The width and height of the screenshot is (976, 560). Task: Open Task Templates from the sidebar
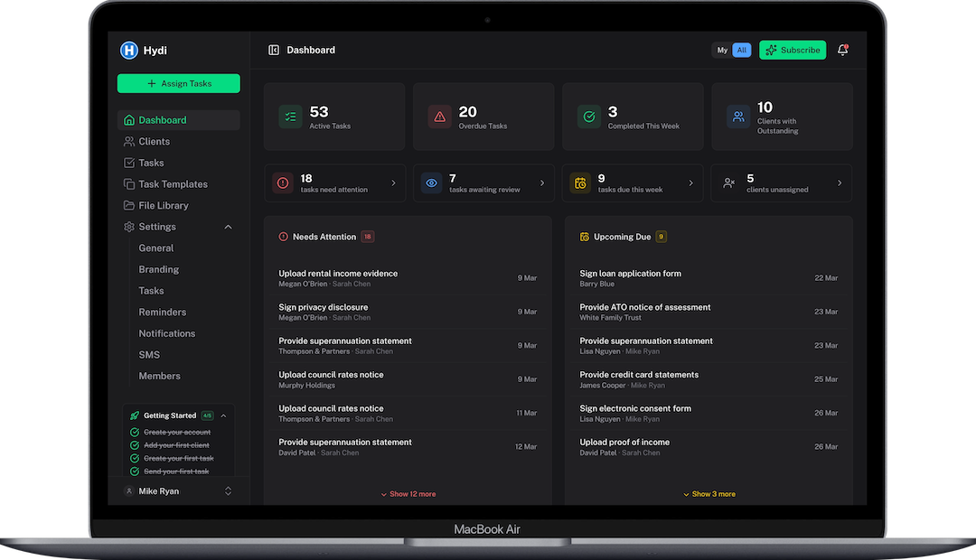[130, 183]
